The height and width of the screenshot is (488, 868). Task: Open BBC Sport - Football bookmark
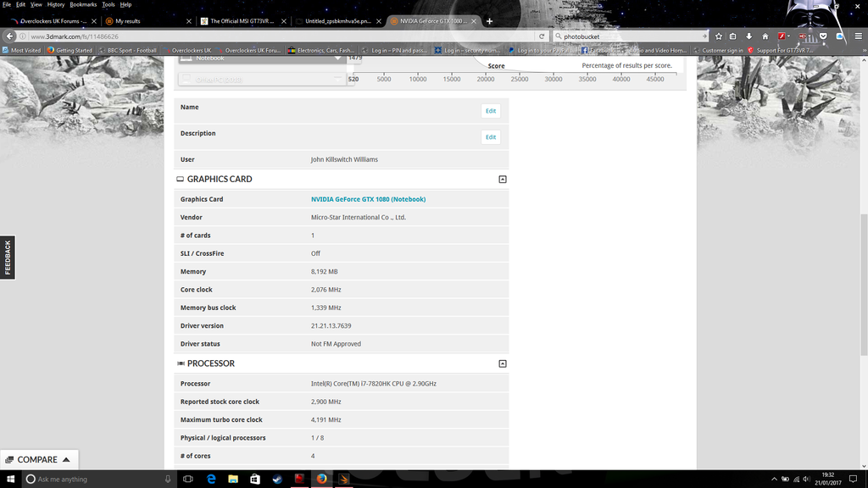(127, 50)
